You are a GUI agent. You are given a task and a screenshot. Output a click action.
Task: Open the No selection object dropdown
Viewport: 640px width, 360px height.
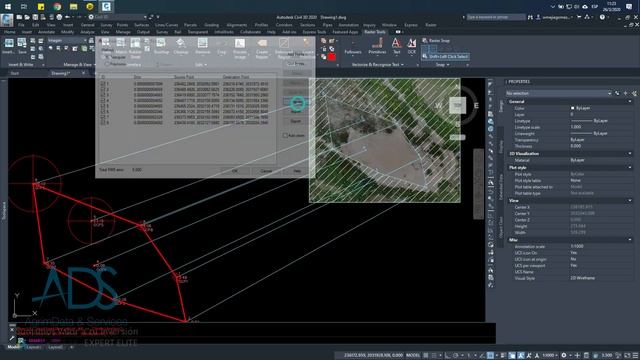558,93
